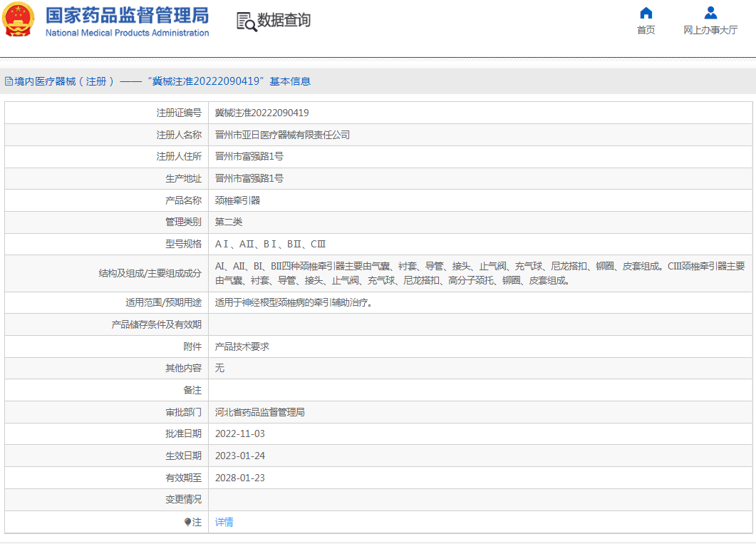Click the 备注 row label

(x=192, y=390)
